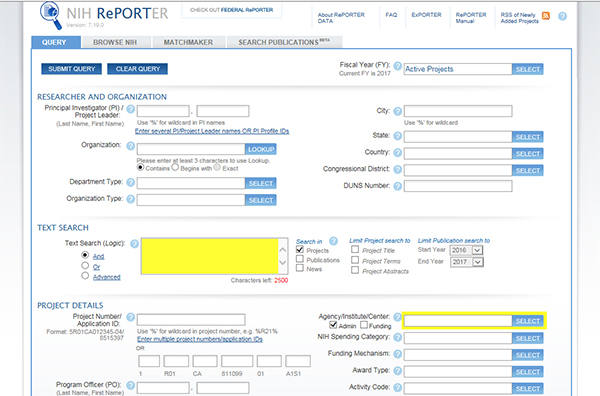Click SELECT for Department Type
The image size is (600, 396).
[261, 184]
